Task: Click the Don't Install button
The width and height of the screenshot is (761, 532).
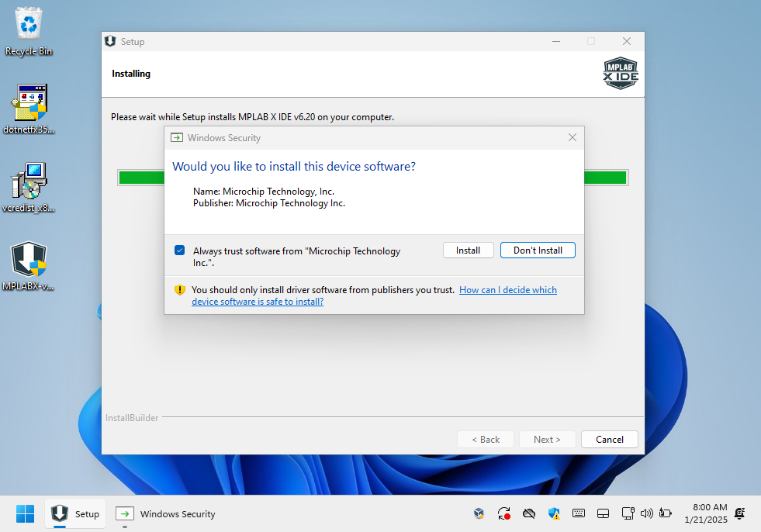Action: [x=538, y=250]
